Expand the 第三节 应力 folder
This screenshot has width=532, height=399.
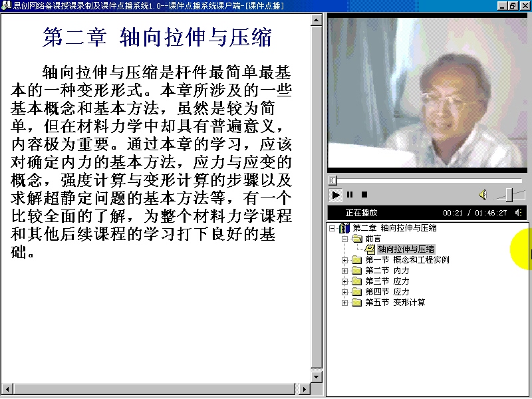coord(344,281)
